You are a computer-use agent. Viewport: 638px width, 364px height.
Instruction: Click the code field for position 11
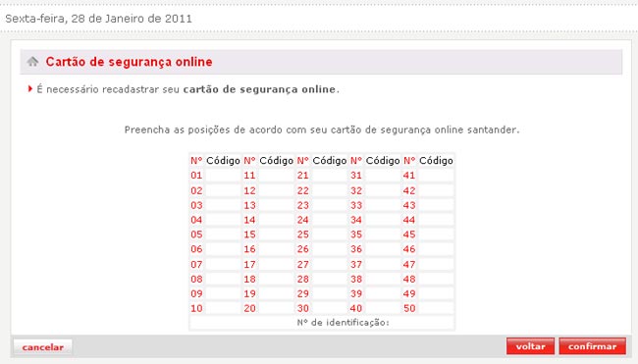pos(276,176)
